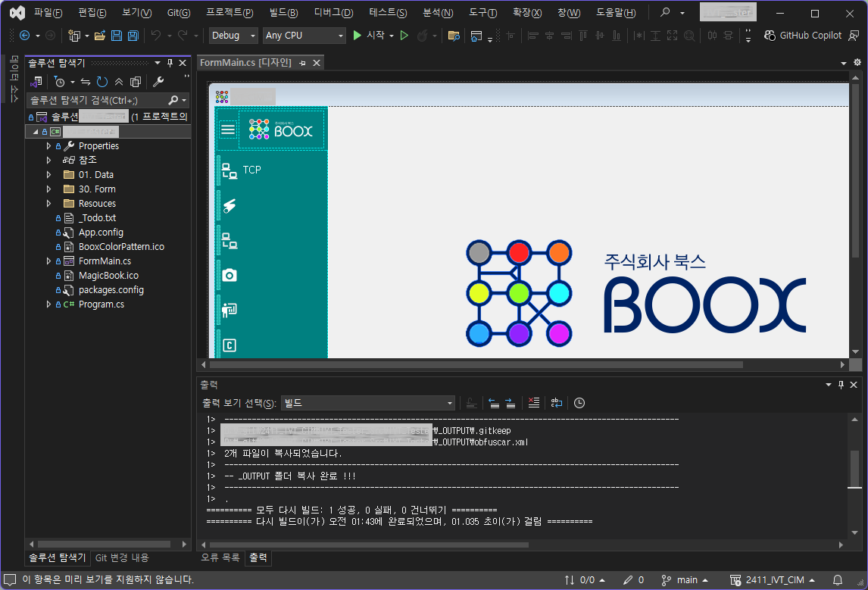Click pending changes pencil count
This screenshot has width=868, height=590.
click(x=633, y=580)
